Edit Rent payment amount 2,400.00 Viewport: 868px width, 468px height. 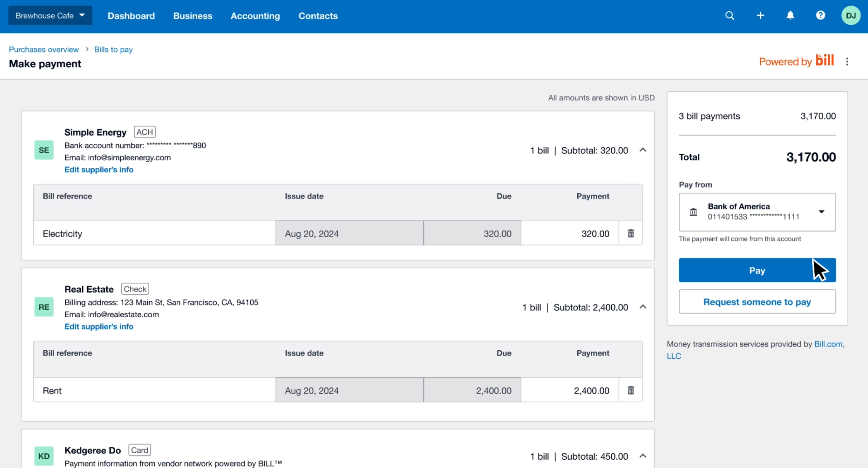pyautogui.click(x=569, y=390)
